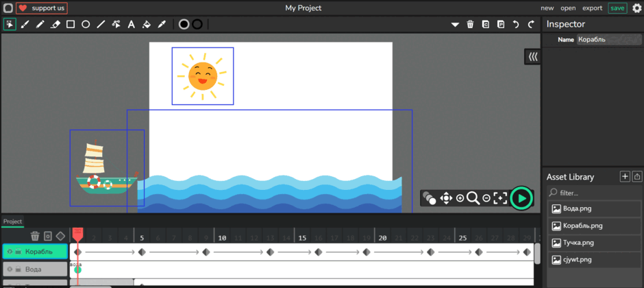Click 'new' to create a project

point(547,8)
